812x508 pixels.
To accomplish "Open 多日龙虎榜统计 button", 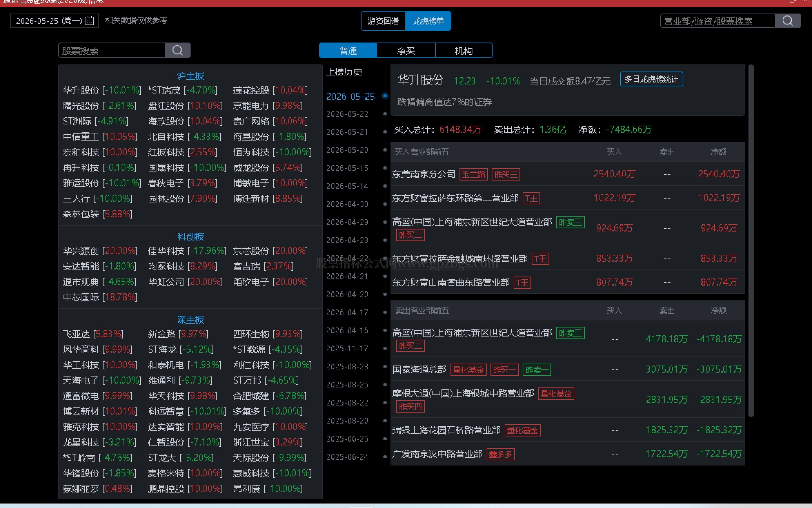I will [x=651, y=79].
